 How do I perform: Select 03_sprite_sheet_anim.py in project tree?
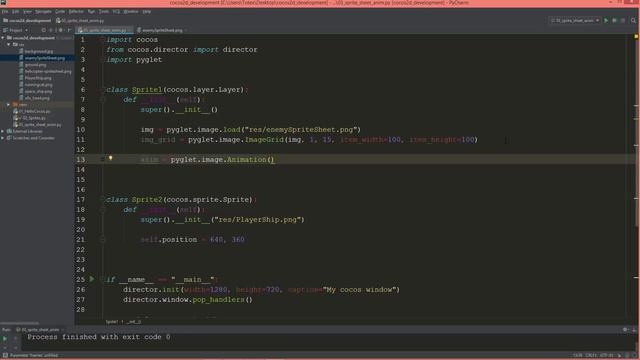pos(40,124)
